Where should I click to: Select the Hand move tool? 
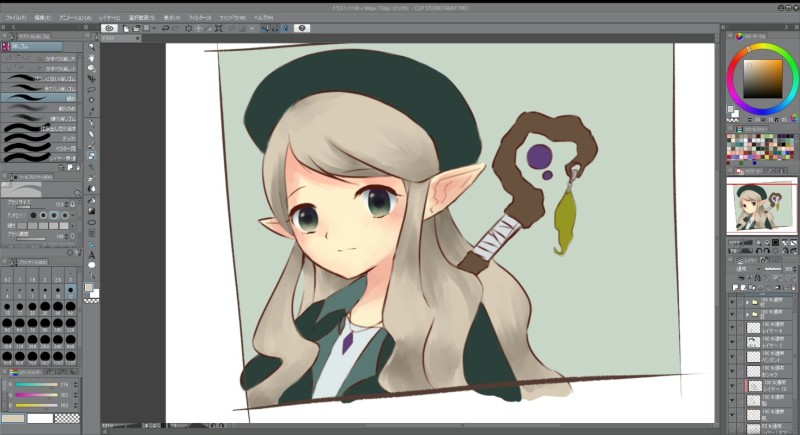tap(92, 58)
